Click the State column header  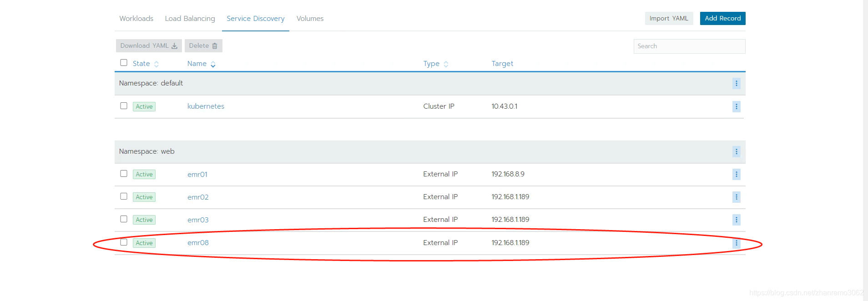click(x=141, y=64)
